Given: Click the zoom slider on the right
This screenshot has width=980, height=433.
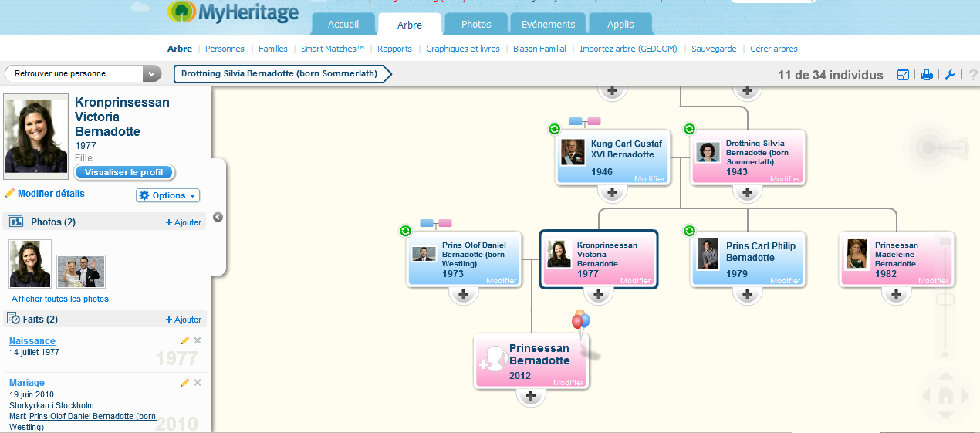Looking at the screenshot, I should click(945, 299).
